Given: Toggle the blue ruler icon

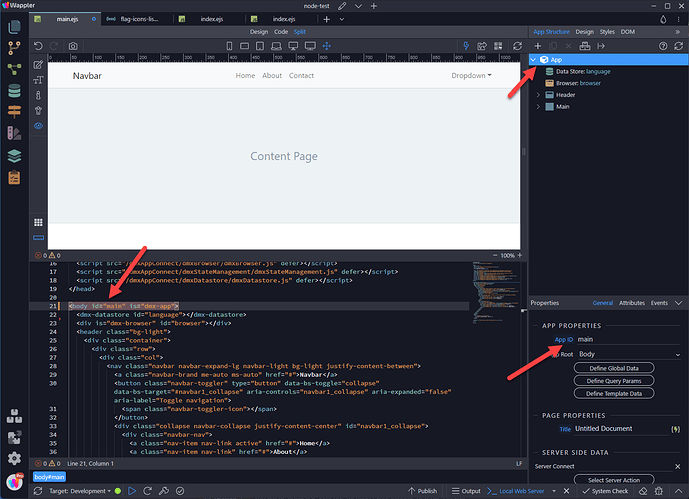Looking at the screenshot, I should click(x=38, y=238).
